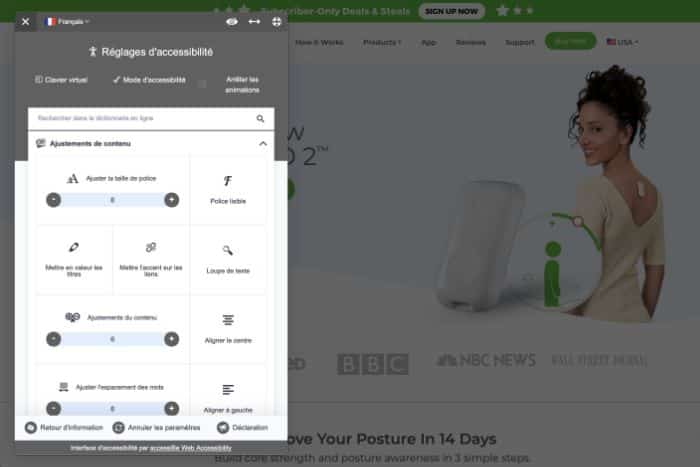Open the USA country selector dropdown

(x=622, y=42)
